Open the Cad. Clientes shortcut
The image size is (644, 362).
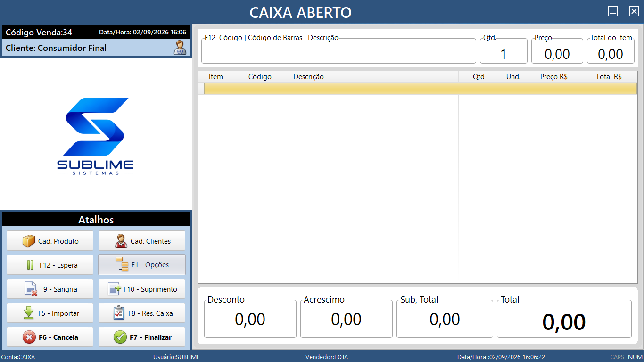pyautogui.click(x=142, y=241)
